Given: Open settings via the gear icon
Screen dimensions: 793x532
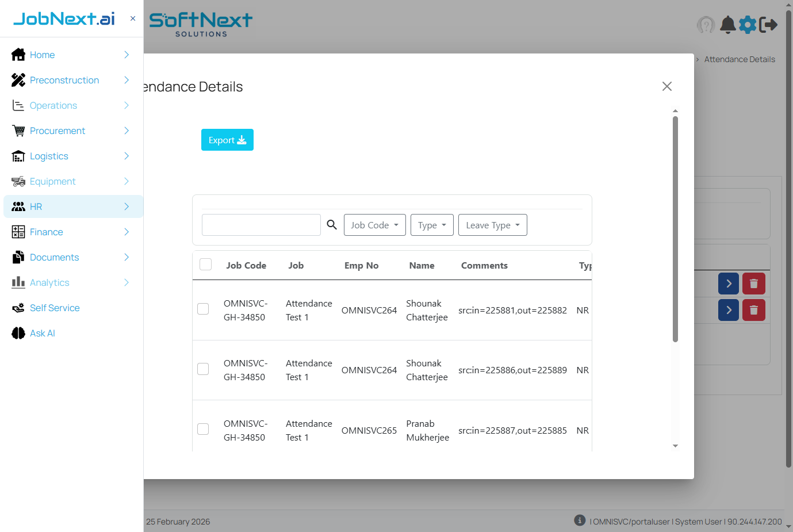Looking at the screenshot, I should 748,25.
